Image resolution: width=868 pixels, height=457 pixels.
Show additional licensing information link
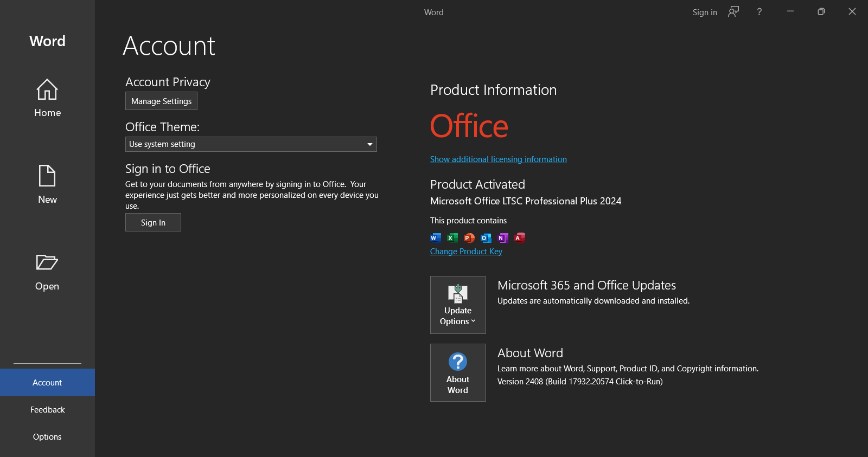pos(498,159)
